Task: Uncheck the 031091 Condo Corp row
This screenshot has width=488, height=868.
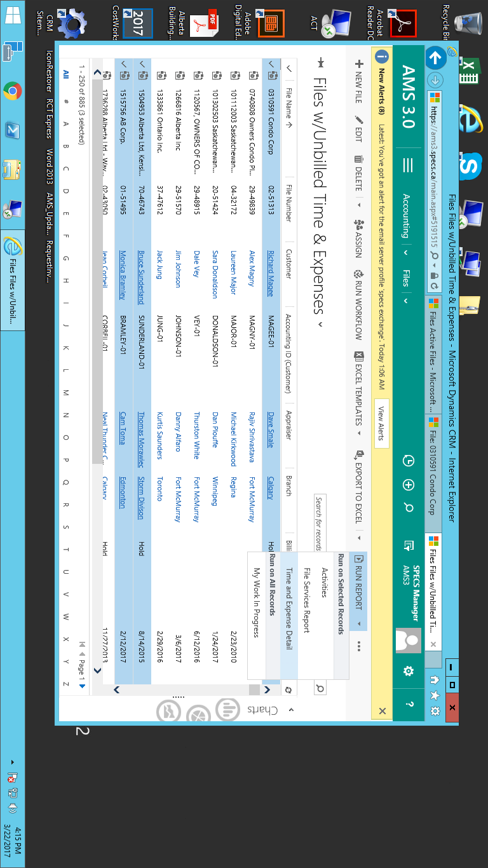Action: (271, 65)
